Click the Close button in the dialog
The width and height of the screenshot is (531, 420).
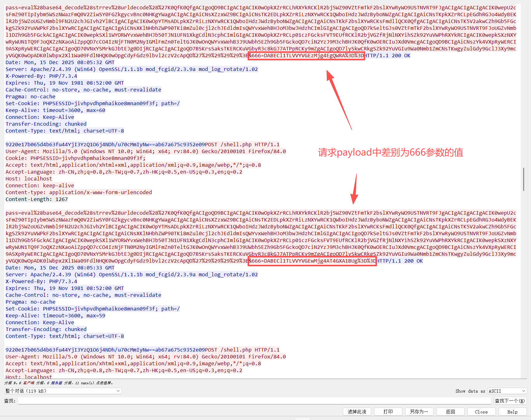(x=481, y=412)
